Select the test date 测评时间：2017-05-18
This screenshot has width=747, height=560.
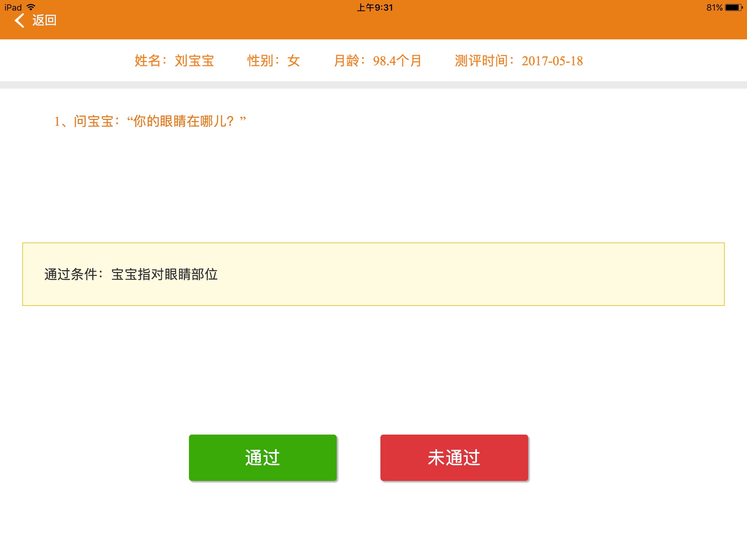click(x=519, y=61)
